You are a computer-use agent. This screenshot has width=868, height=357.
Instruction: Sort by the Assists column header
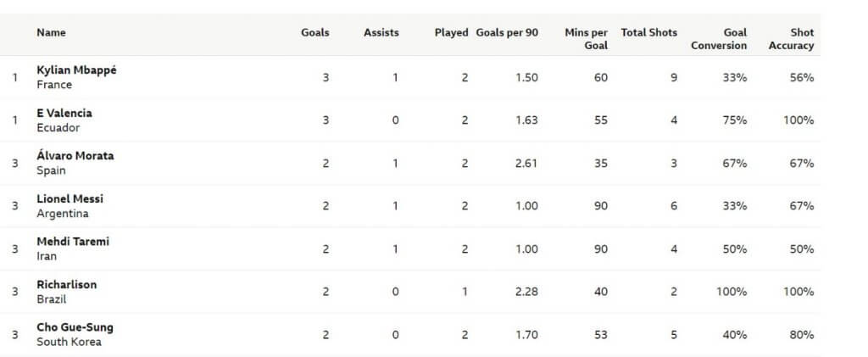[381, 32]
